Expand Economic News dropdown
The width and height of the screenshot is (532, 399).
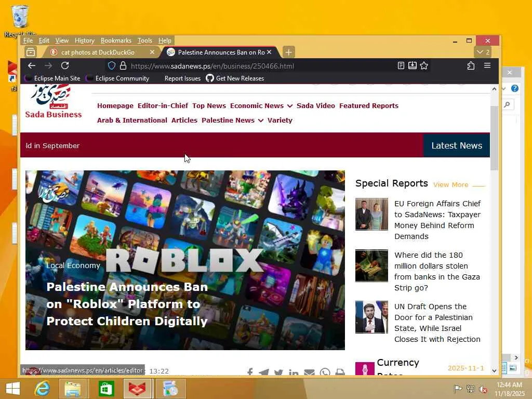coord(261,105)
